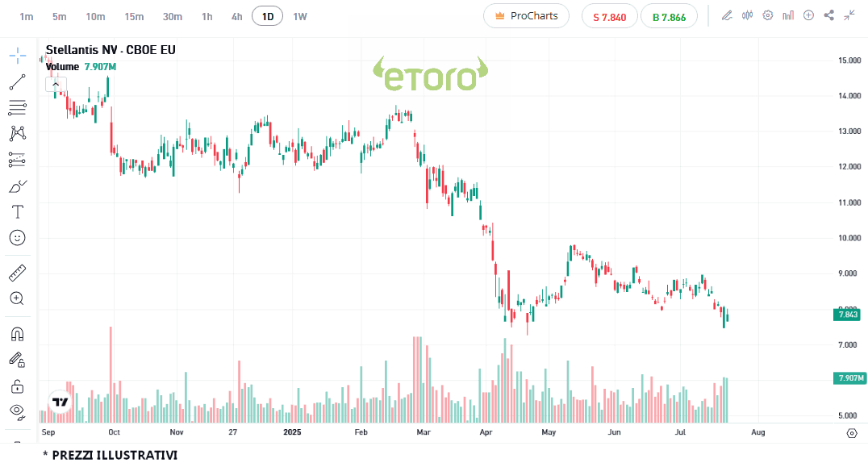
Task: Open the emoji sticker tool
Action: click(17, 238)
